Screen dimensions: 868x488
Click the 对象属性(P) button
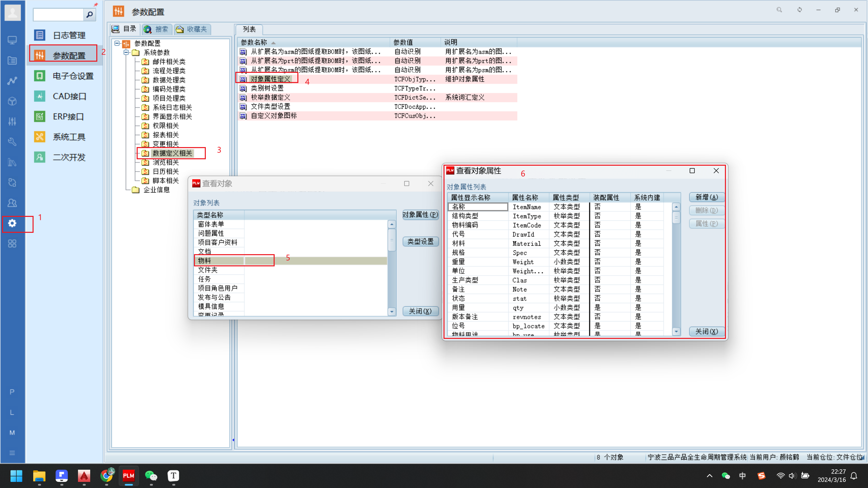tap(420, 215)
